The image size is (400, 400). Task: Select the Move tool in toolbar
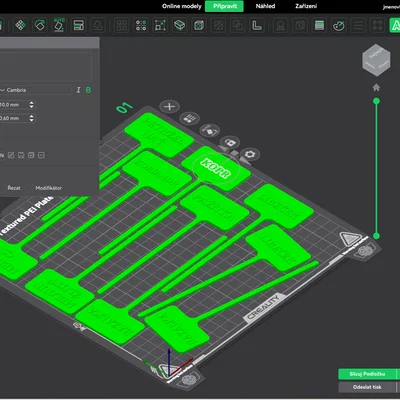point(21,25)
